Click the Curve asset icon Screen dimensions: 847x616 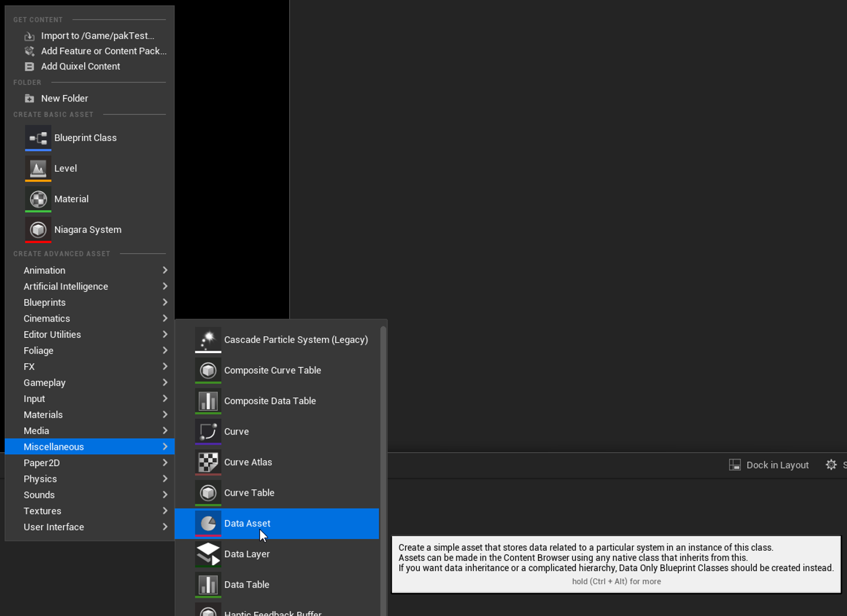tap(208, 432)
